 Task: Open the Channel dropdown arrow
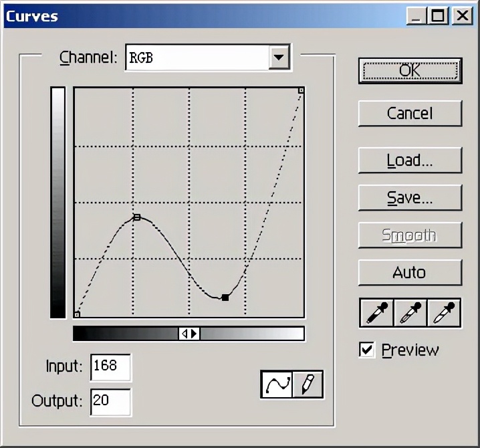[279, 58]
